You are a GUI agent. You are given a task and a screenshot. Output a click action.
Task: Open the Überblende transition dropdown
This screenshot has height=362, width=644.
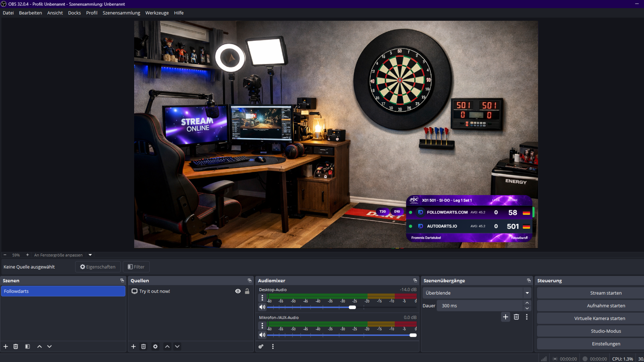point(527,293)
